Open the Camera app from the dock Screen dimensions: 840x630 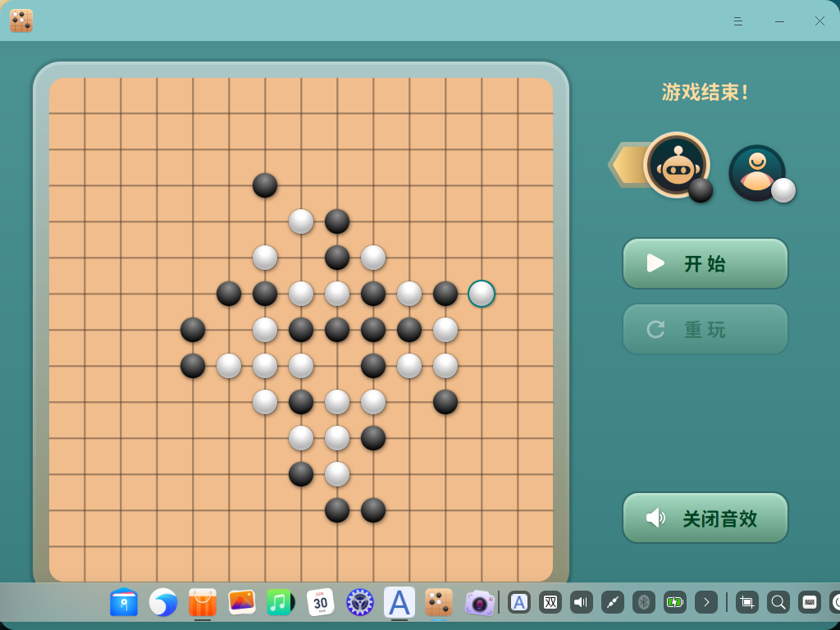click(x=479, y=603)
